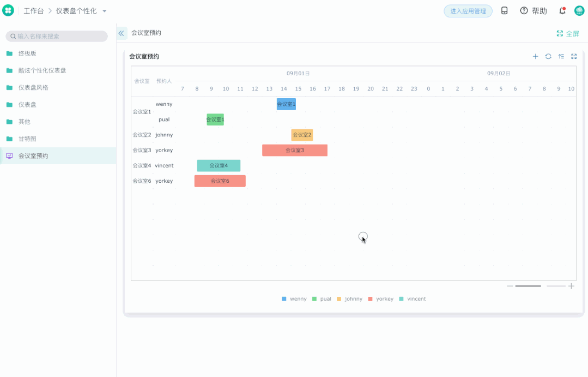Click the 全屏 fullscreen link at top right
This screenshot has width=588, height=377.
(568, 33)
